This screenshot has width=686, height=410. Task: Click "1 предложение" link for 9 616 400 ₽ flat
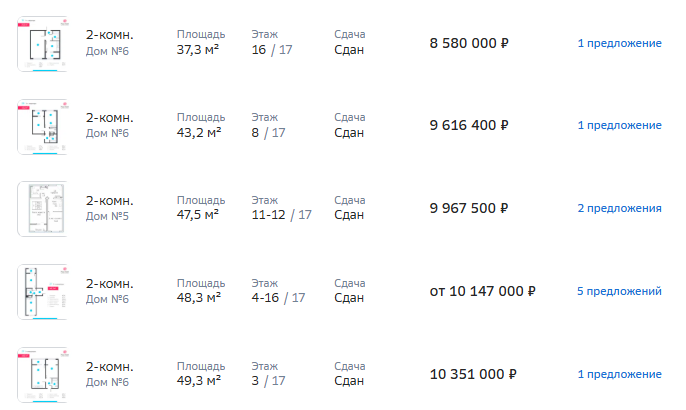point(619,126)
